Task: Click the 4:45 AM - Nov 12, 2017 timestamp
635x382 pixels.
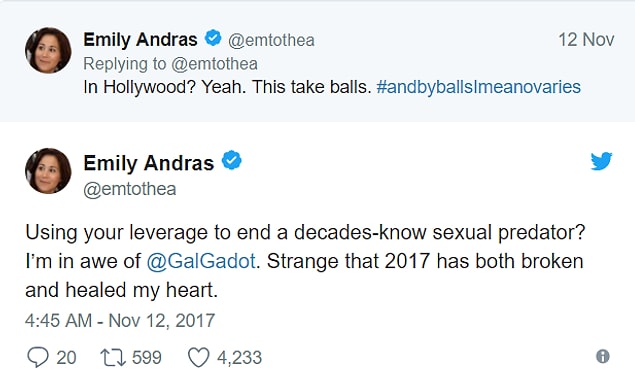Action: (x=120, y=320)
